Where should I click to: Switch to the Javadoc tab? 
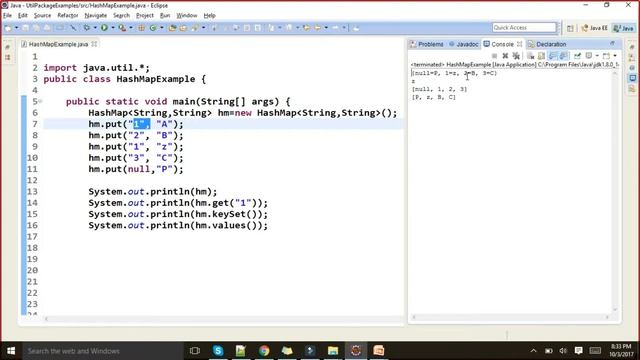tap(464, 44)
